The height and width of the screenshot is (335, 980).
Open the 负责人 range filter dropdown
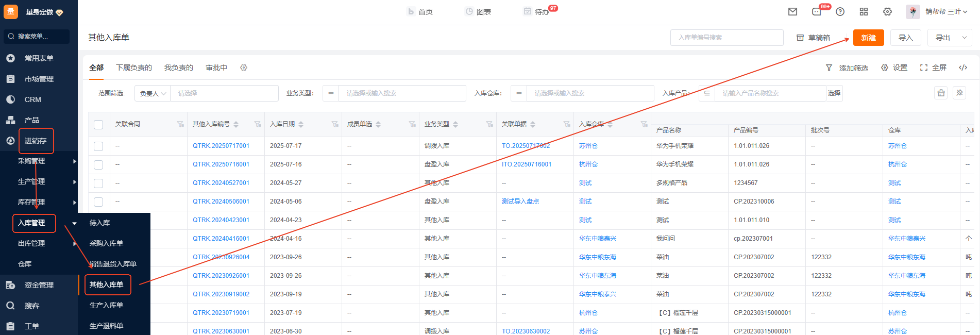coord(153,93)
